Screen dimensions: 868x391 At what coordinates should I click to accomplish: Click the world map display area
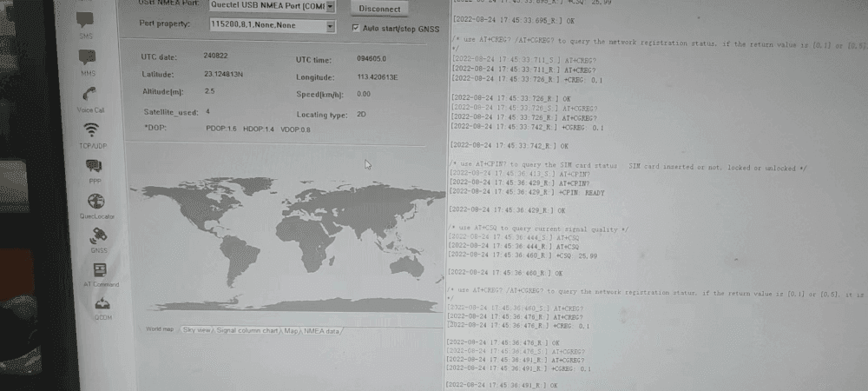(x=286, y=235)
